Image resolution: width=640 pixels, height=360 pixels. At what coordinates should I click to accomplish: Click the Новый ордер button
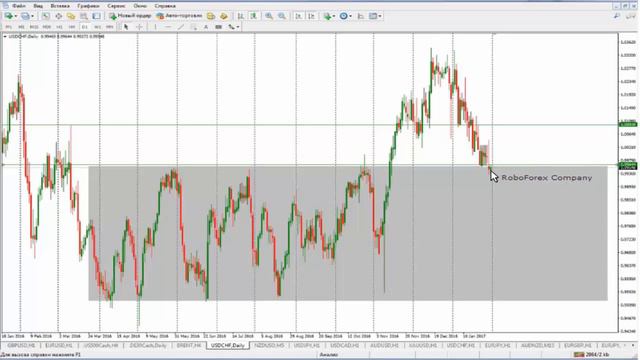(130, 16)
